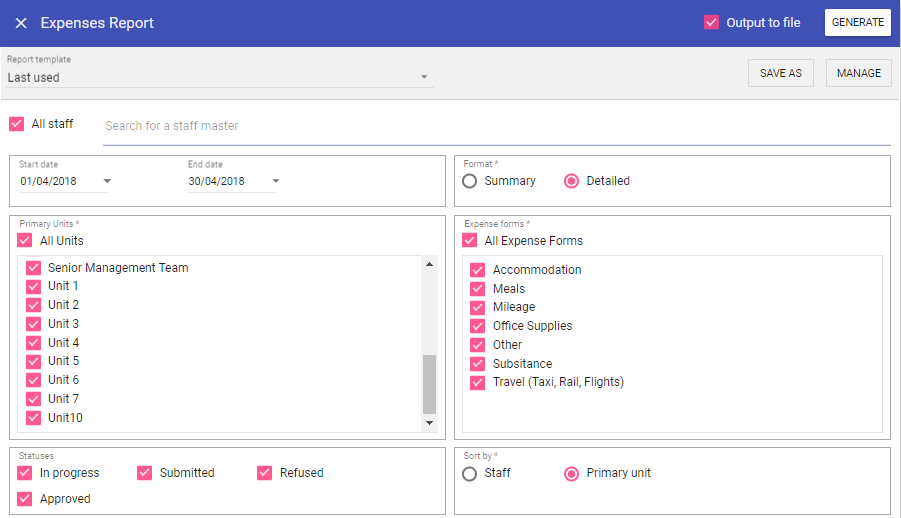
Task: Toggle the Travel (Taxi, Rail, Flights) checkbox
Action: [x=478, y=382]
